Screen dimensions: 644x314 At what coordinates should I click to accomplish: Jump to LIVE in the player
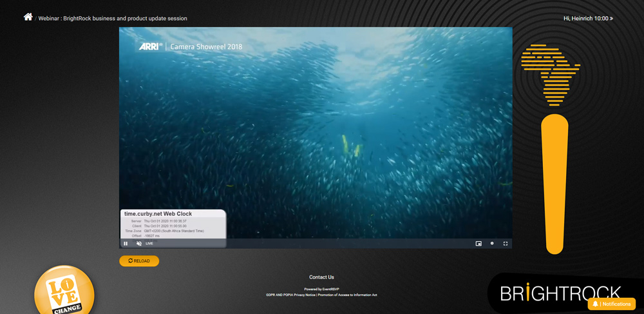[149, 244]
